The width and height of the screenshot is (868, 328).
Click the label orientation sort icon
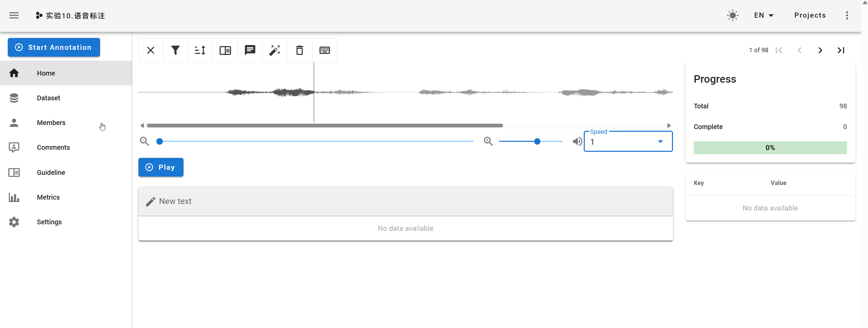(200, 50)
